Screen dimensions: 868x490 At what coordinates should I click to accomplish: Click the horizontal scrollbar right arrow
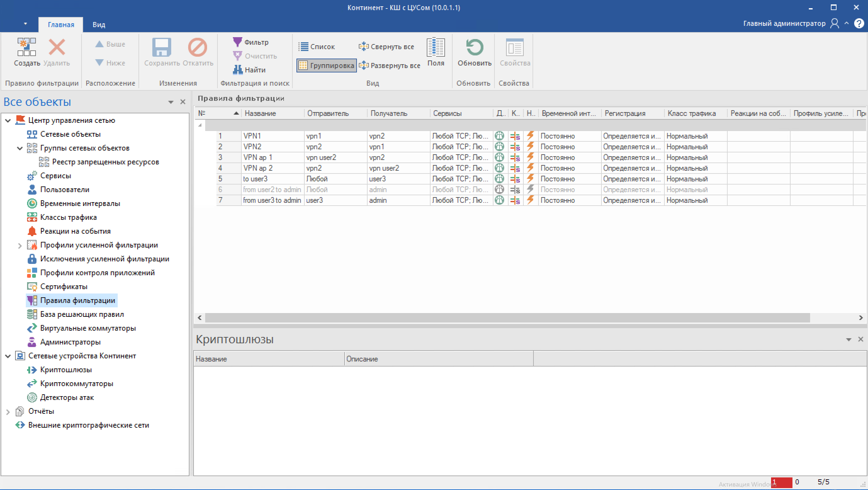point(860,318)
